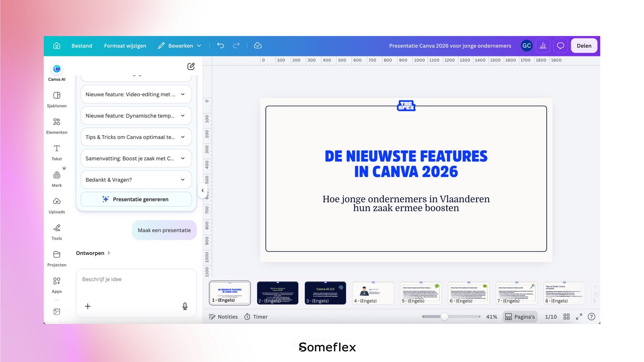644x362 pixels.
Task: Adjust the zoom slider handle
Action: click(x=444, y=317)
